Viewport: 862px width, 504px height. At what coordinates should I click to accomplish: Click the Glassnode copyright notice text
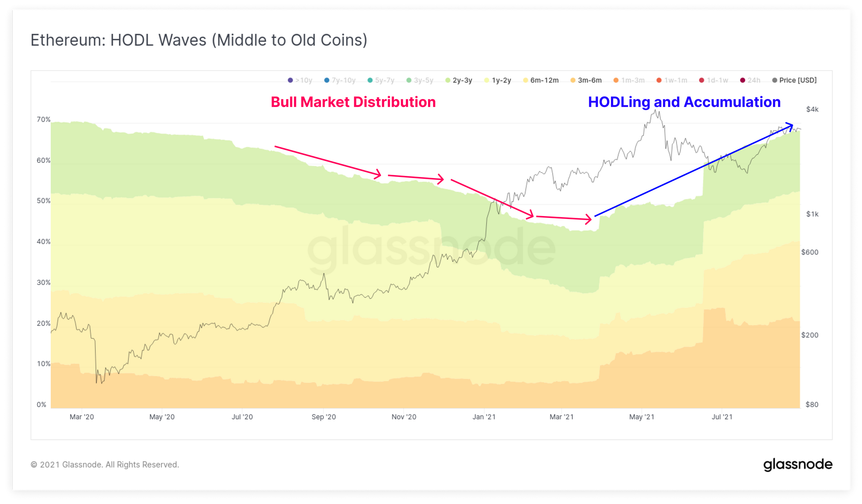click(x=105, y=465)
